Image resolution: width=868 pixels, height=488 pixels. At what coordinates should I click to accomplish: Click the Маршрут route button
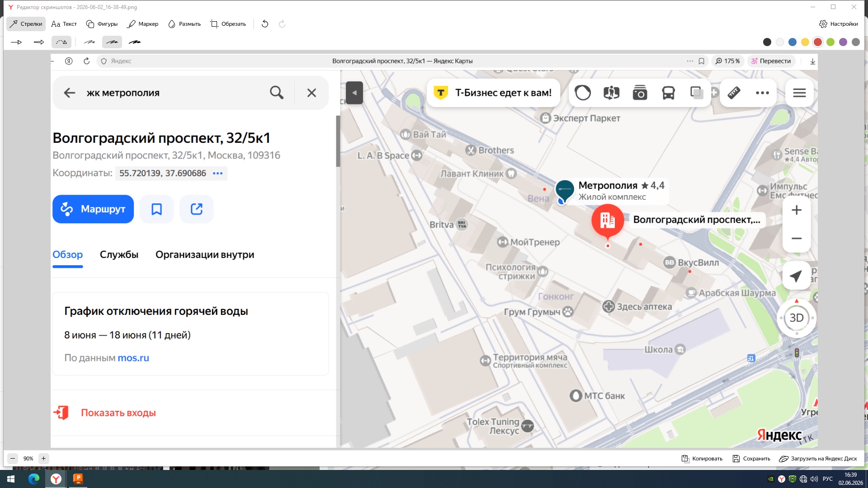point(93,209)
